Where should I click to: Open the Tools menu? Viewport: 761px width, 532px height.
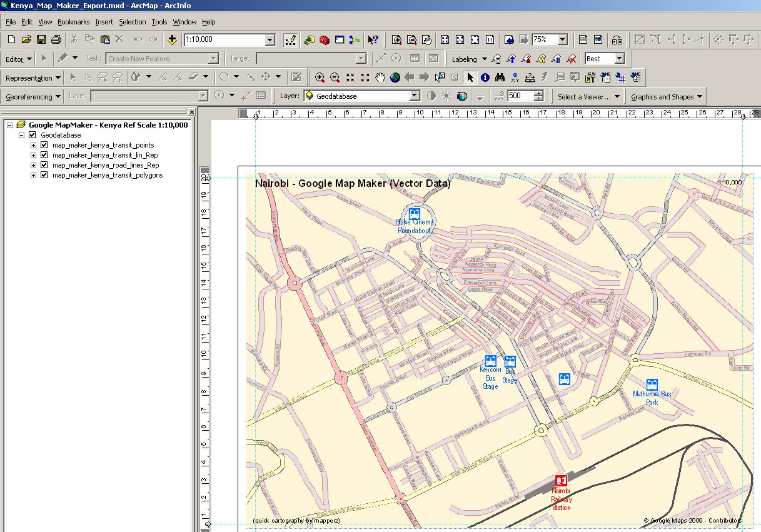click(x=159, y=22)
